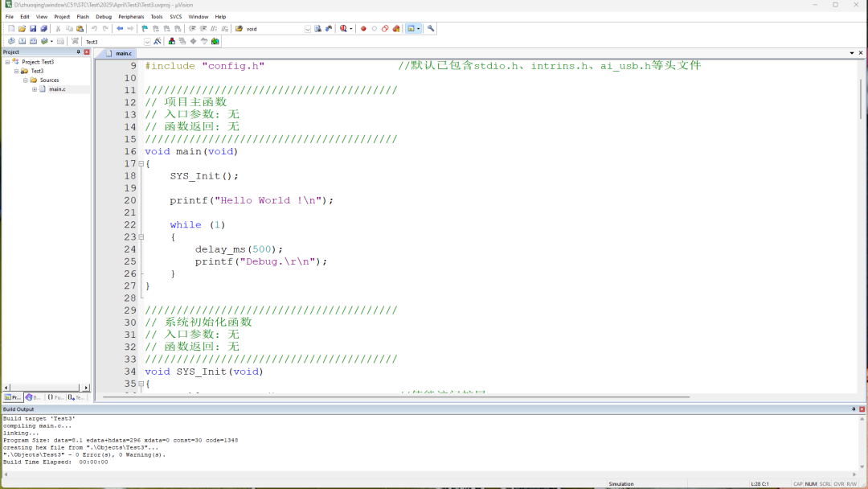Click the Copy icon in toolbar
This screenshot has height=489, width=868.
69,29
